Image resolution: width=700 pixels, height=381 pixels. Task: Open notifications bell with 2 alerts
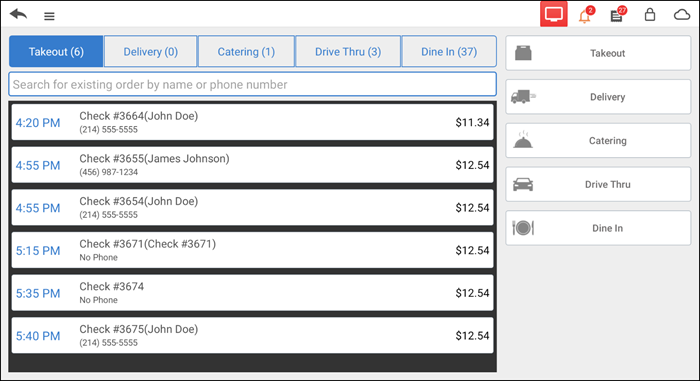click(x=586, y=15)
